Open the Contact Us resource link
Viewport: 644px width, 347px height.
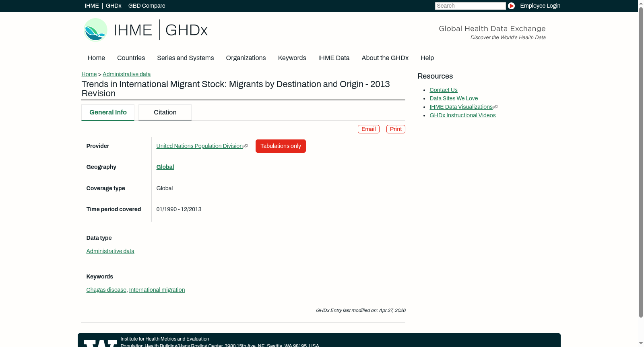pos(444,90)
